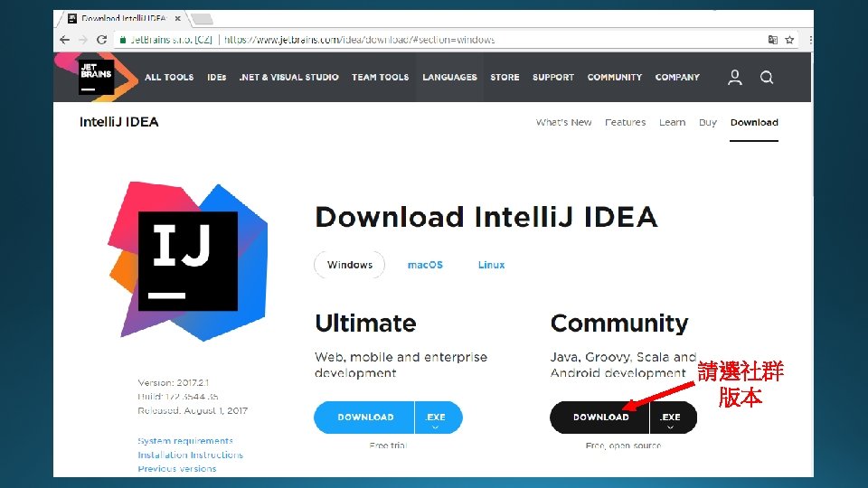Screen dimensions: 868x488
Task: Click the Download IntelliJ IDEA heading
Action: [x=486, y=216]
